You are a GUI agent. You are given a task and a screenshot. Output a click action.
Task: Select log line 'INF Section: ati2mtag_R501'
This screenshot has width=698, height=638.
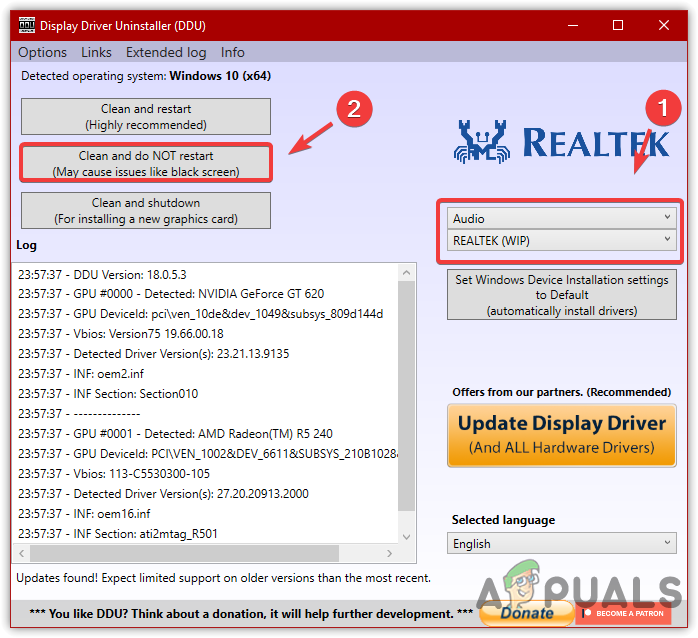click(x=118, y=534)
